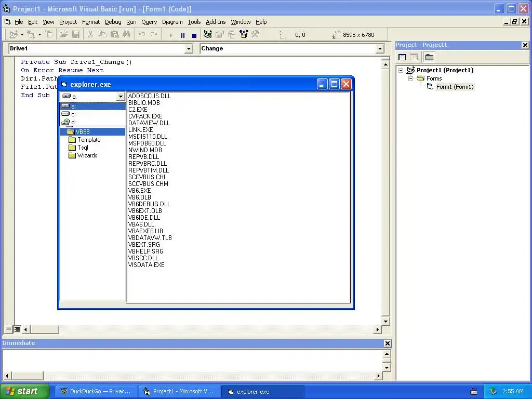
Task: Click code window vertical scrollbar down arrow
Action: [x=386, y=321]
